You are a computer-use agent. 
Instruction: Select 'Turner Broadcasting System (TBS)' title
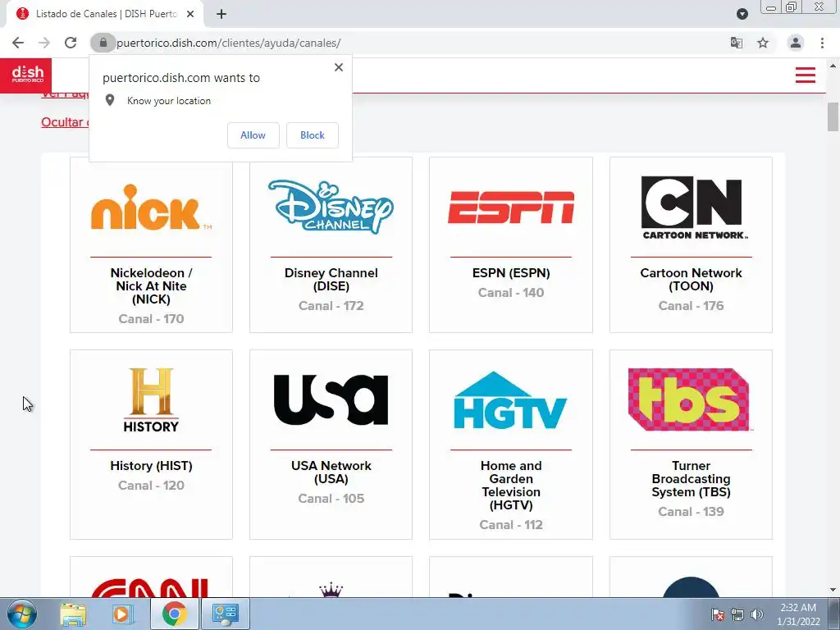point(691,478)
